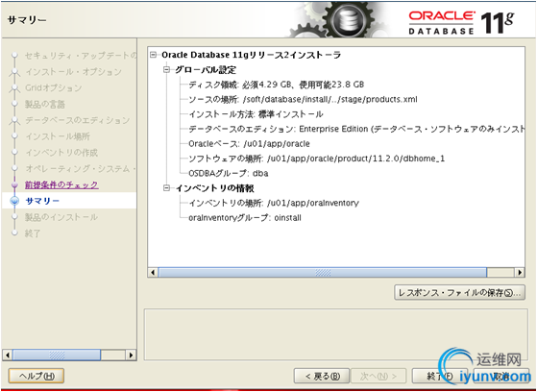Click the summary tree horizontal scrollbar thumb
Screen dimensions: 537x392
click(x=322, y=273)
